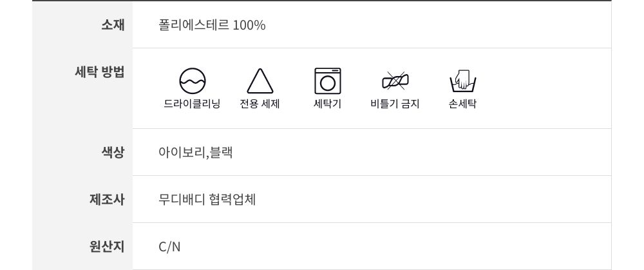Click the 비틀기 금지 caption text

coord(395,104)
